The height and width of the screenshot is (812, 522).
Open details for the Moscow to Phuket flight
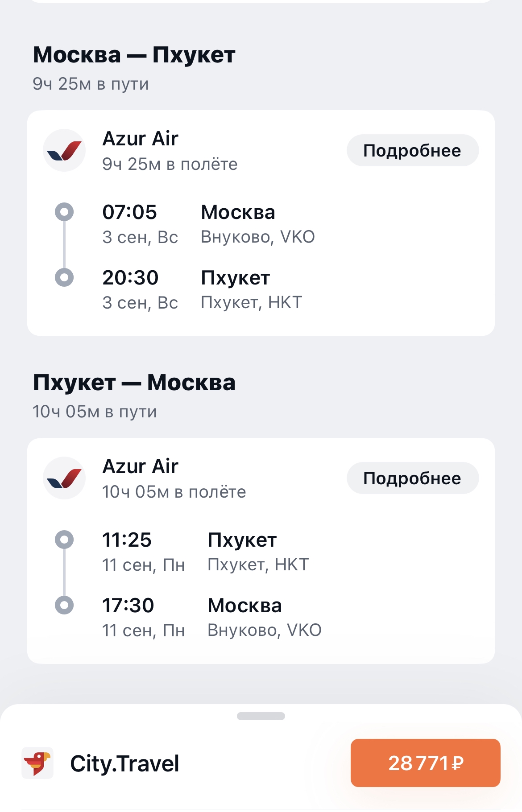[x=413, y=150]
